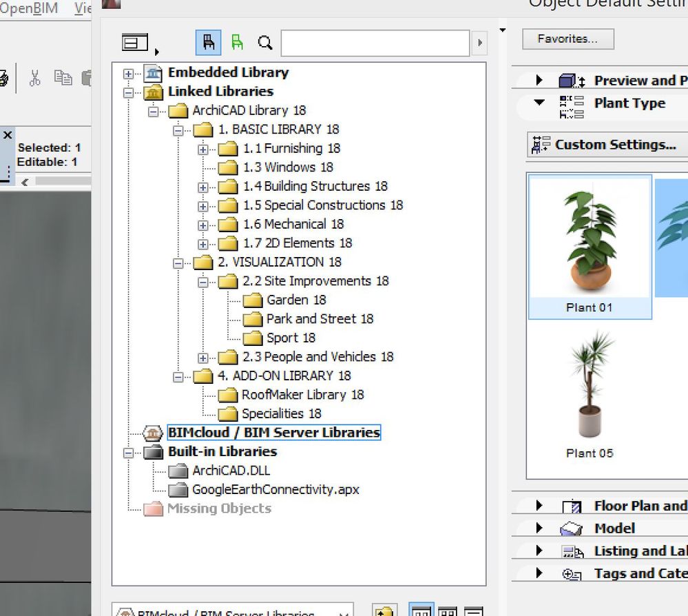
Task: Click the Cut scissors toolbar icon
Action: pyautogui.click(x=34, y=78)
